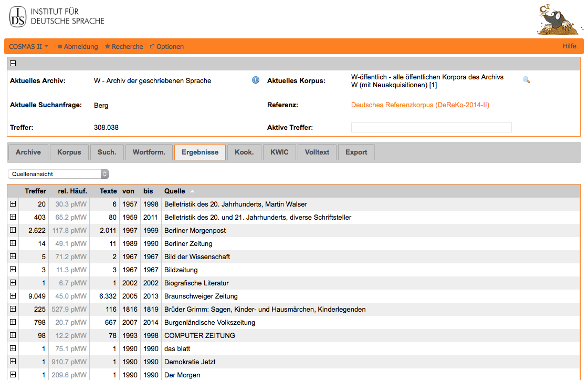
Task: Click the Treffer value 9.049
Action: point(37,296)
